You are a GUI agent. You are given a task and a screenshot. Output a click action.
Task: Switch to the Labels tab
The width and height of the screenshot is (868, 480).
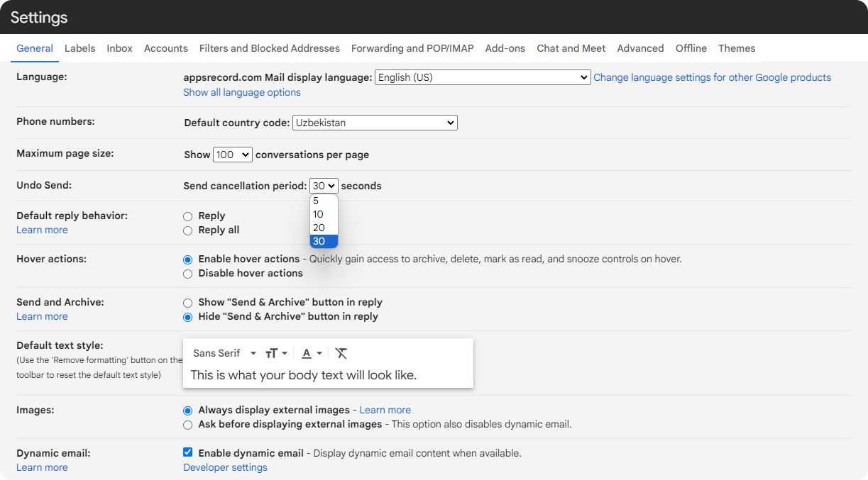[x=79, y=48]
